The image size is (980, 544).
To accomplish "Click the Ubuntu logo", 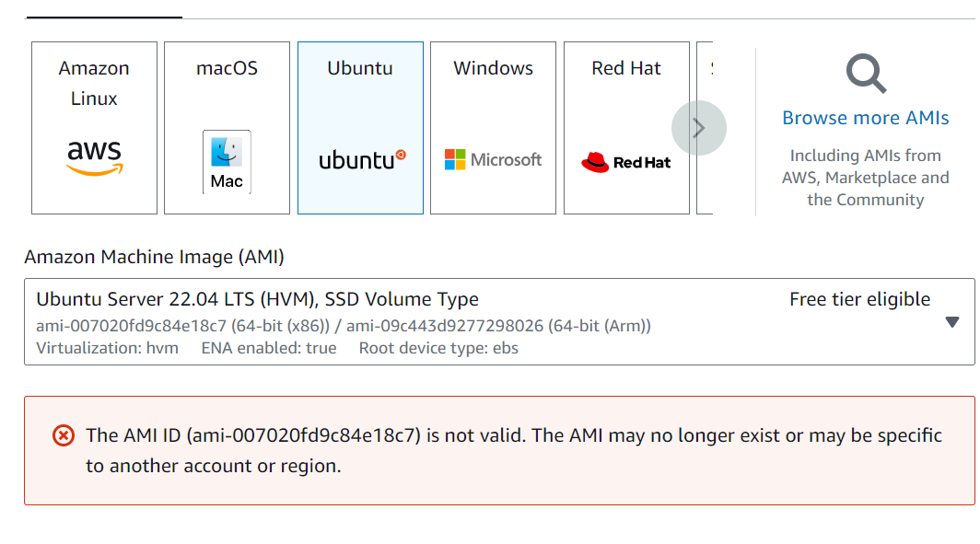I will pos(361,159).
